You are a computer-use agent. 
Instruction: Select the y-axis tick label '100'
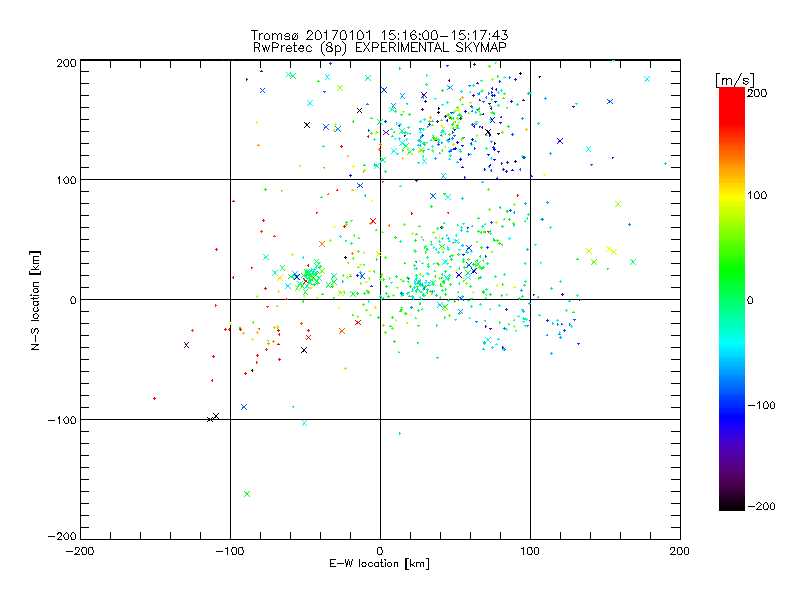[66, 180]
